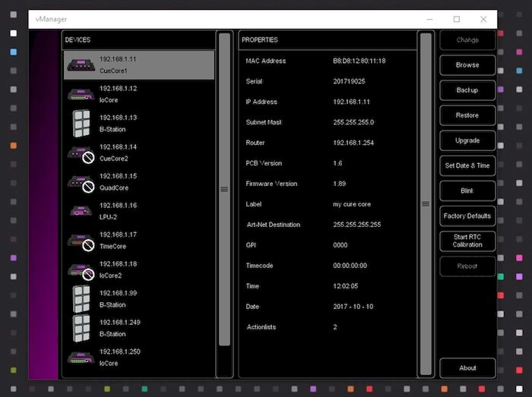
Task: Select device IP 192.168.1.13
Action: [x=118, y=118]
